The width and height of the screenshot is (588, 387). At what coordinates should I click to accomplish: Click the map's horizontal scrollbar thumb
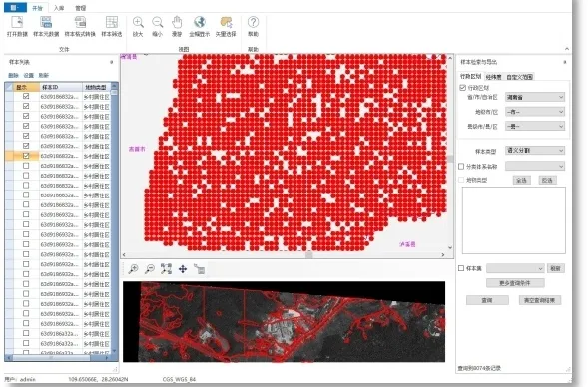click(309, 255)
